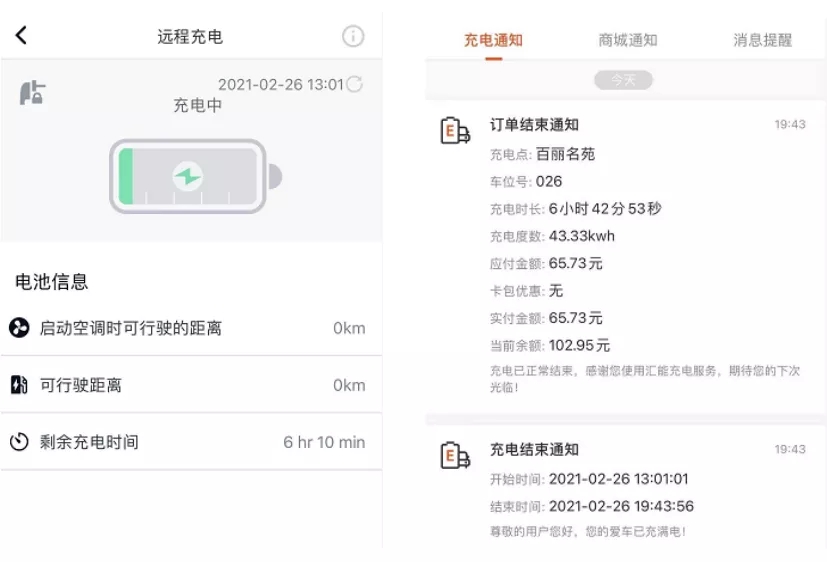
Task: Click the air conditioning fan icon
Action: click(x=19, y=328)
